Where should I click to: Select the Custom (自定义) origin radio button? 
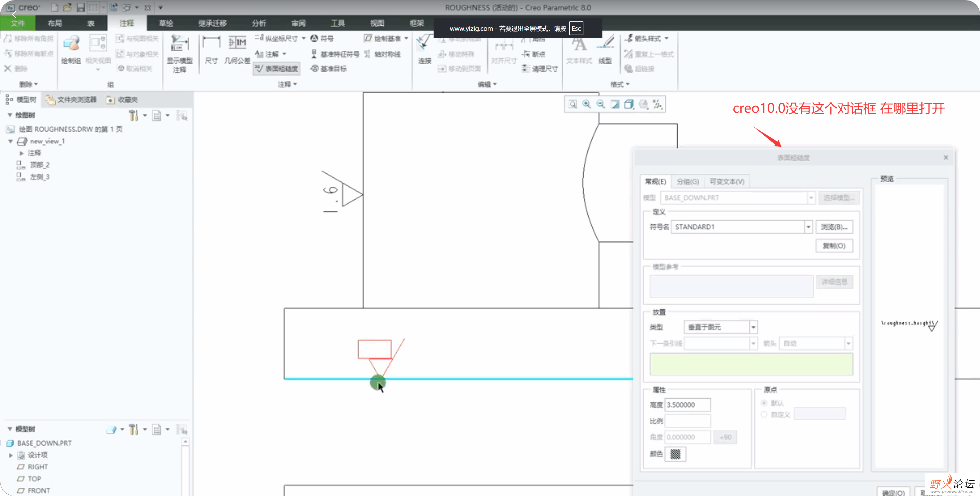[x=764, y=414]
